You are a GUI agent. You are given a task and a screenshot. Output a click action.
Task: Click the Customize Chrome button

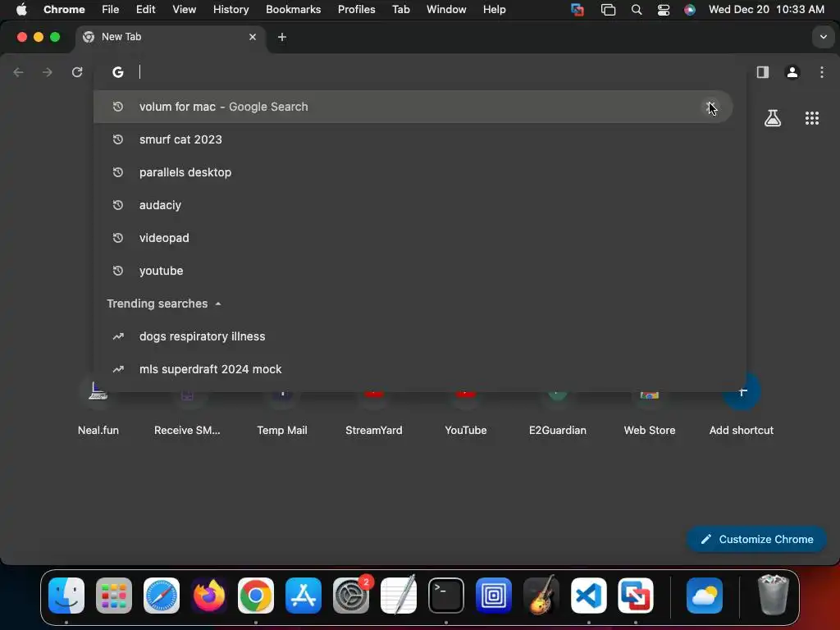point(756,540)
